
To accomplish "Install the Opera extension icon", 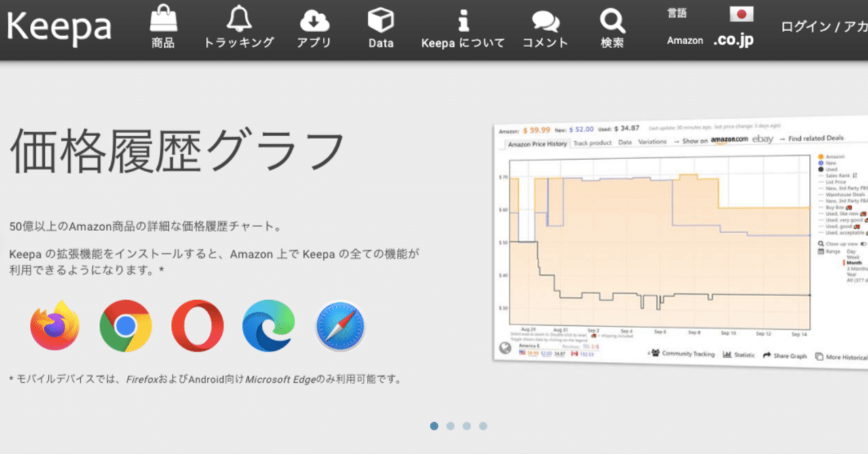I will [x=197, y=326].
